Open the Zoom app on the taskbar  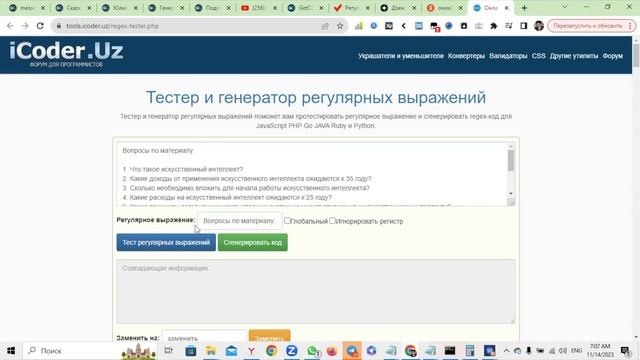pyautogui.click(x=291, y=351)
